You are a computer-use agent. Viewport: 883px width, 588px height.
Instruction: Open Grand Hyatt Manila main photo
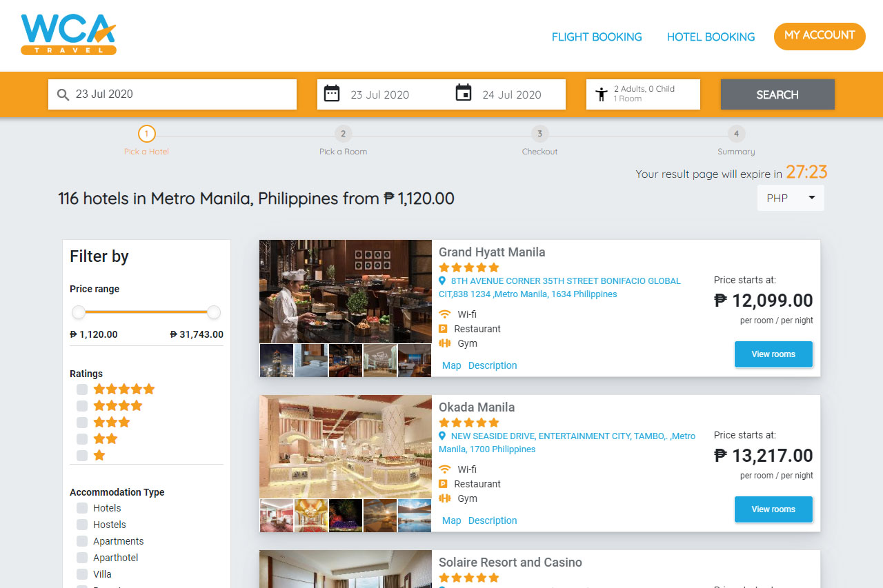[346, 292]
